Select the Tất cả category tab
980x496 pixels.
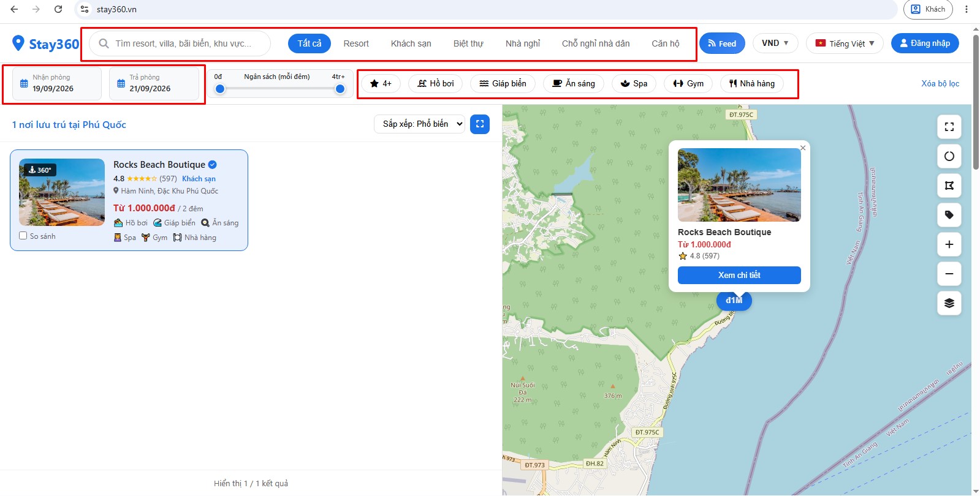pos(310,43)
